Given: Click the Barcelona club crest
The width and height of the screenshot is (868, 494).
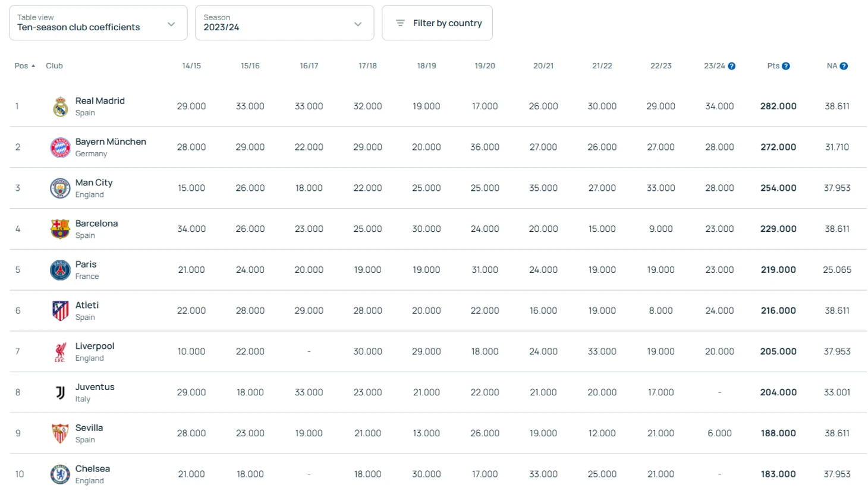Looking at the screenshot, I should tap(60, 229).
